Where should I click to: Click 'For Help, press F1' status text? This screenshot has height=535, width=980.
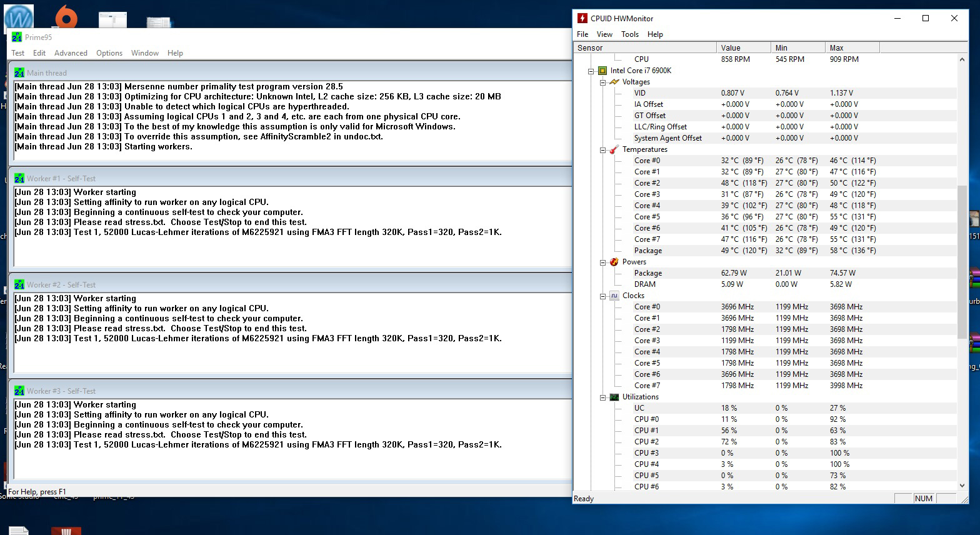[x=37, y=492]
